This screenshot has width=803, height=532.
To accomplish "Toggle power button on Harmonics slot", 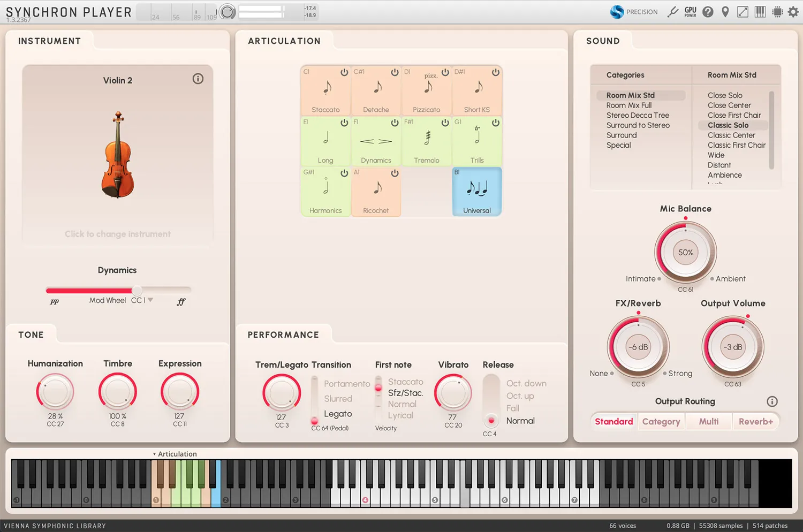I will (344, 173).
